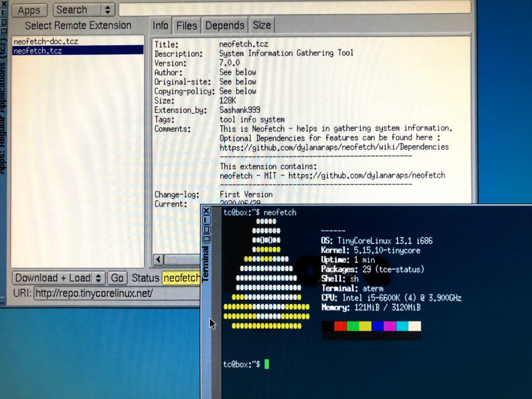Click the Title value neofetch.tcz in Info
The image size is (532, 399).
[244, 44]
